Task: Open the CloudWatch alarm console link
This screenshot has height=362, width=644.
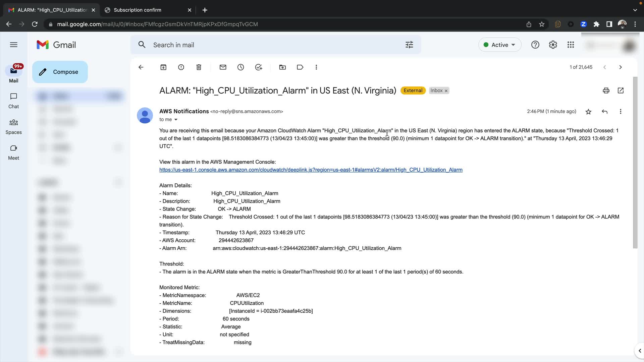Action: (311, 170)
